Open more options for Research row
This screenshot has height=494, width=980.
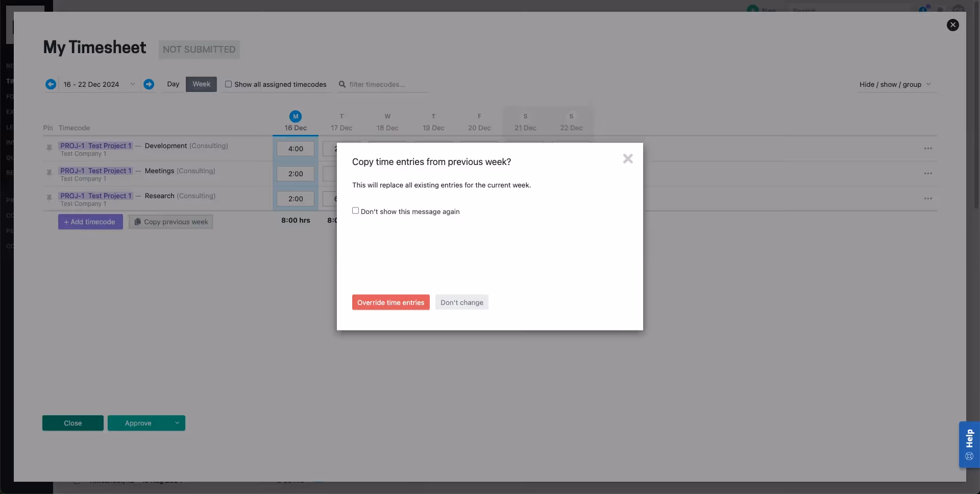928,199
